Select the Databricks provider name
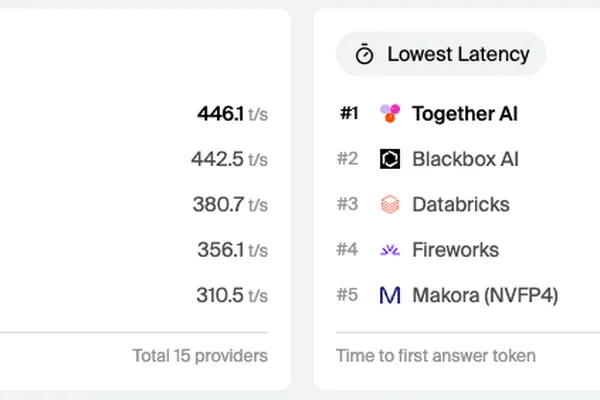This screenshot has height=400, width=600. [461, 204]
